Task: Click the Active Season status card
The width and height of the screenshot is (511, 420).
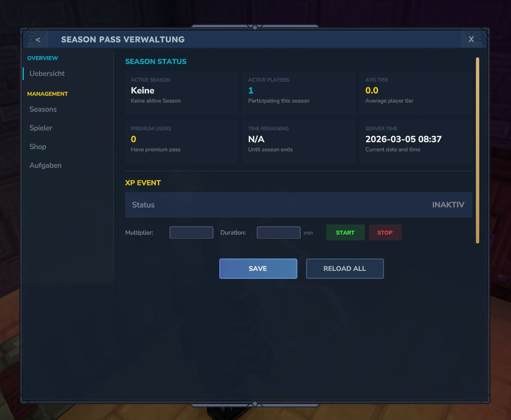Action: 181,92
